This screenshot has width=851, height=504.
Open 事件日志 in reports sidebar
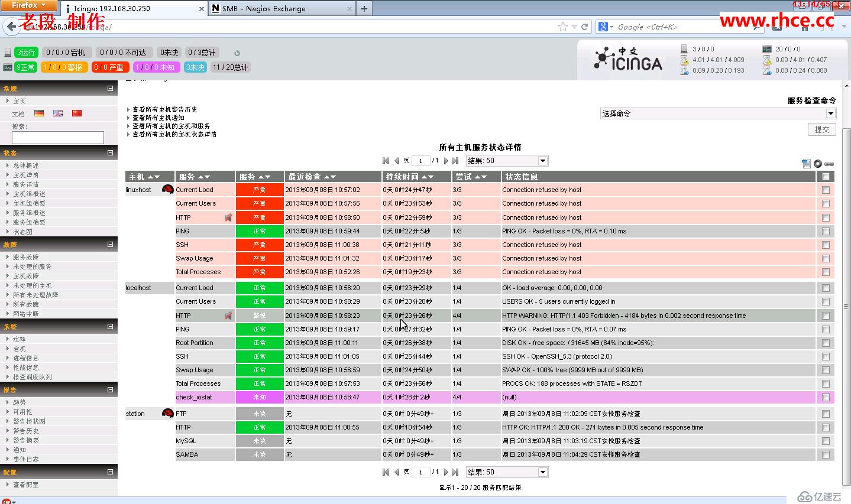click(x=26, y=459)
